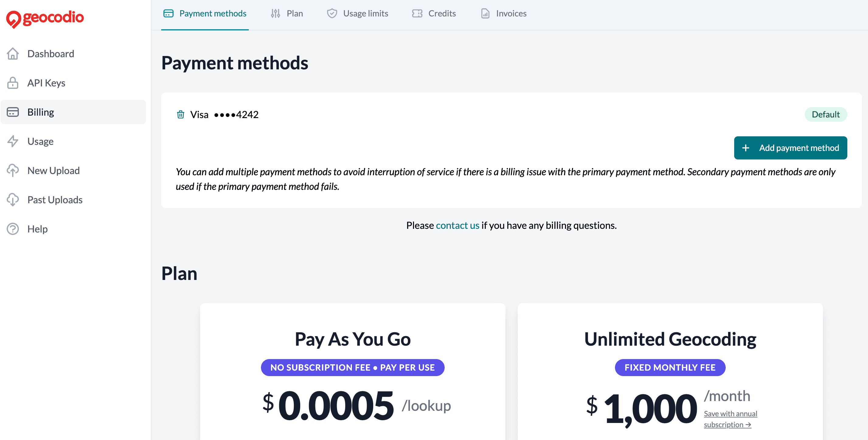Open Dashboard using the home icon

13,54
